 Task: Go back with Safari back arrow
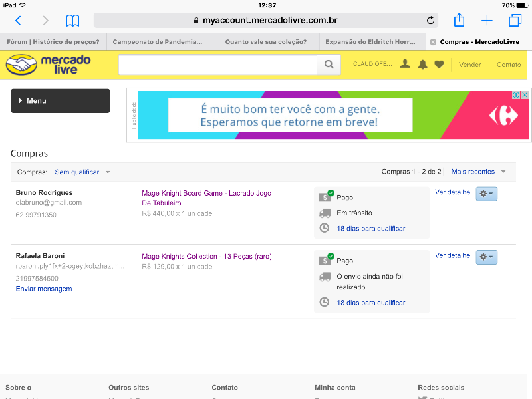19,21
